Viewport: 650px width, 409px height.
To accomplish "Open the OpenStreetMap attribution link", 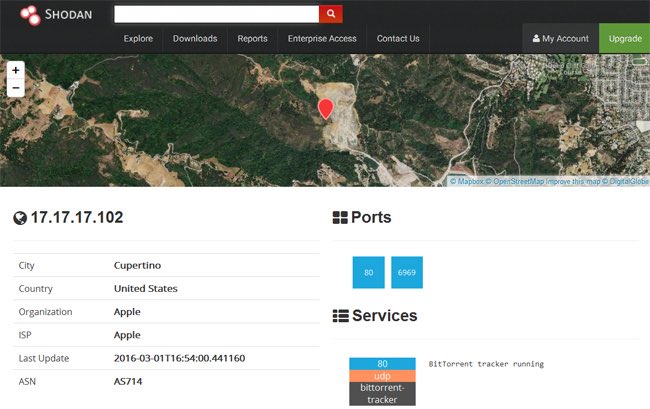I will [x=517, y=182].
